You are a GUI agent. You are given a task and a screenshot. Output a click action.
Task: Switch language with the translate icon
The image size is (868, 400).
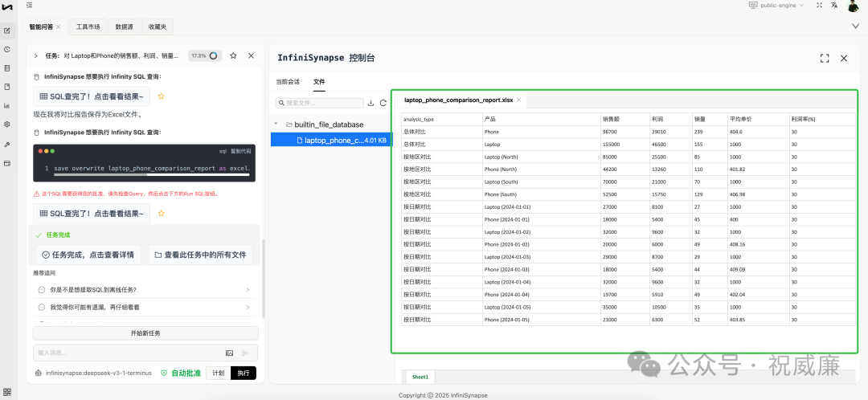(x=834, y=5)
